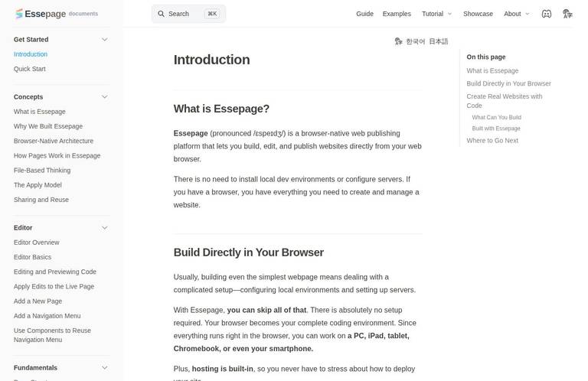This screenshot has height=381, width=588.
Task: Click the Editor section heading
Action: pos(23,227)
